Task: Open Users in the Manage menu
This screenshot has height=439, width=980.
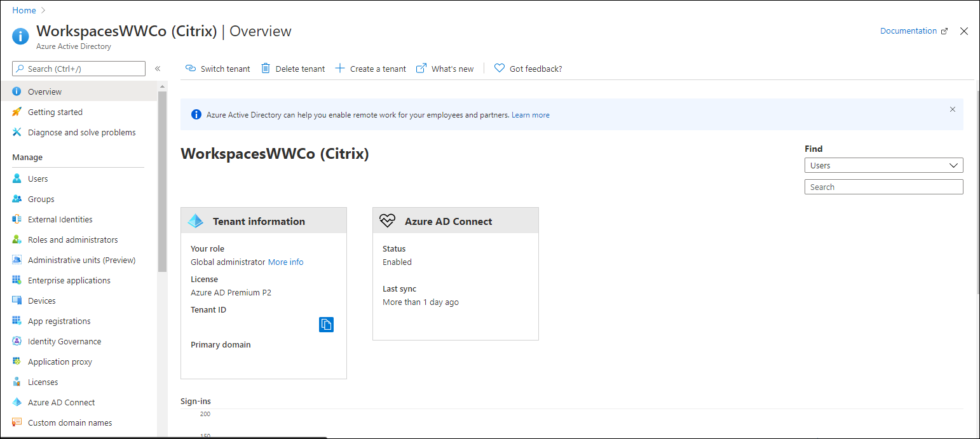Action: coord(38,179)
